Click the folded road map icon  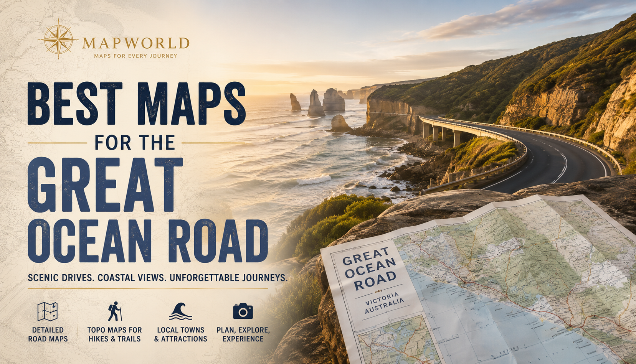point(48,311)
